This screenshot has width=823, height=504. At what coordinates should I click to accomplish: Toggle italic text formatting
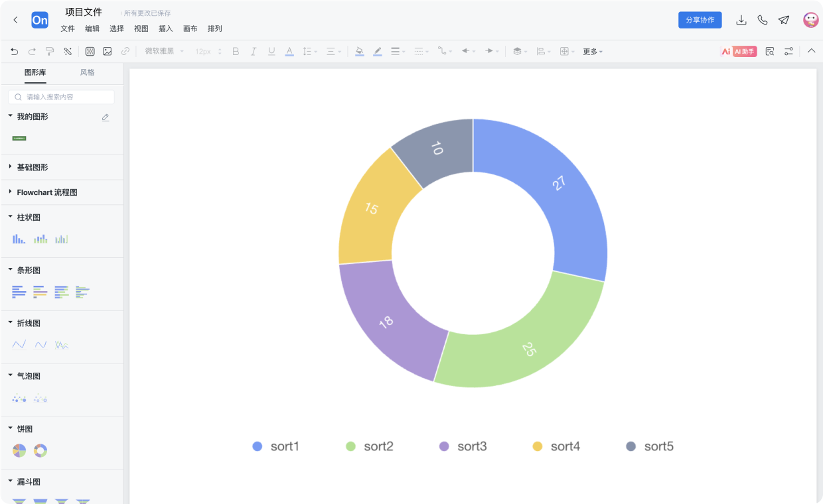(253, 51)
